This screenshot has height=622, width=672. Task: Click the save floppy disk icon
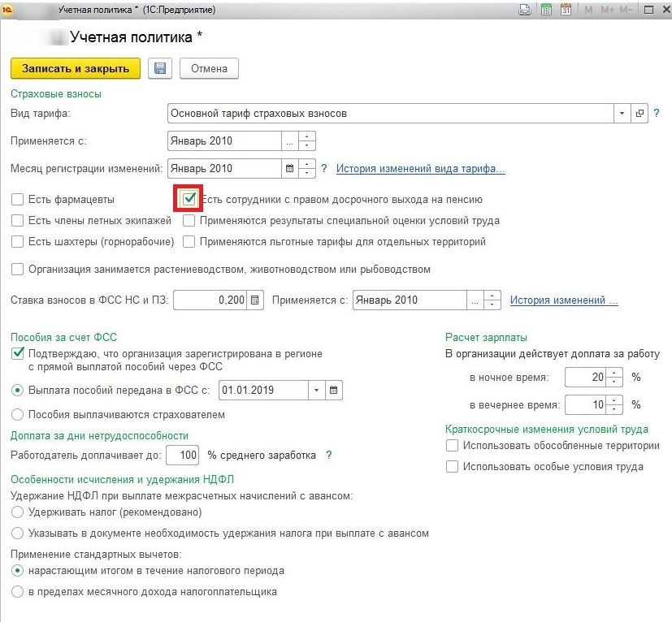tap(160, 68)
